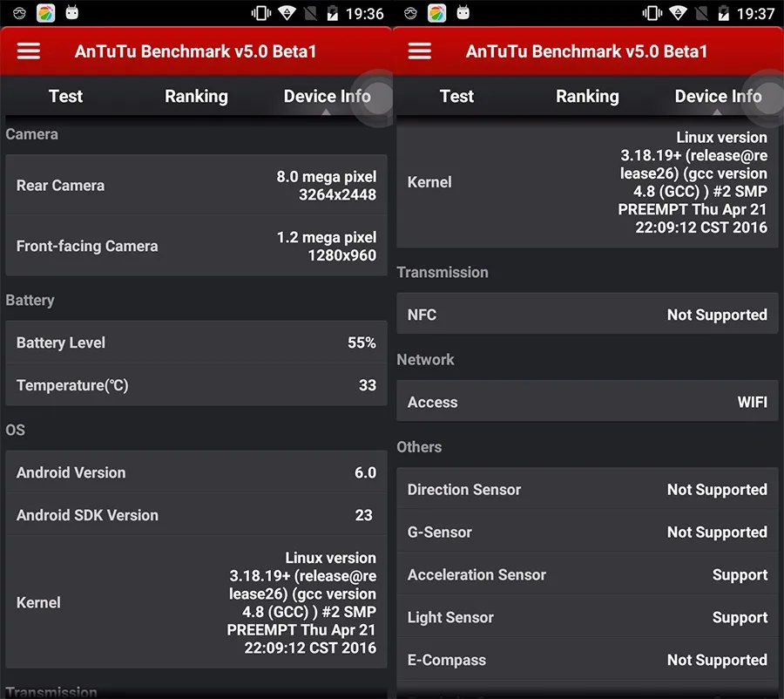Viewport: 784px width, 699px height.
Task: Select the Battery Level row
Action: click(x=196, y=343)
